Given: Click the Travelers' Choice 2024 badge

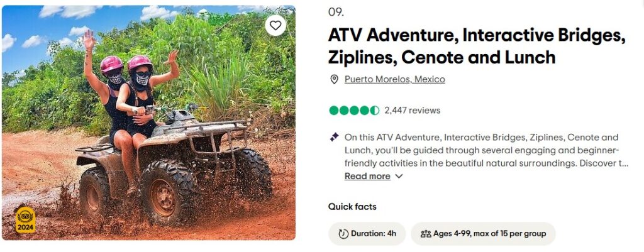Looking at the screenshot, I should [x=25, y=220].
